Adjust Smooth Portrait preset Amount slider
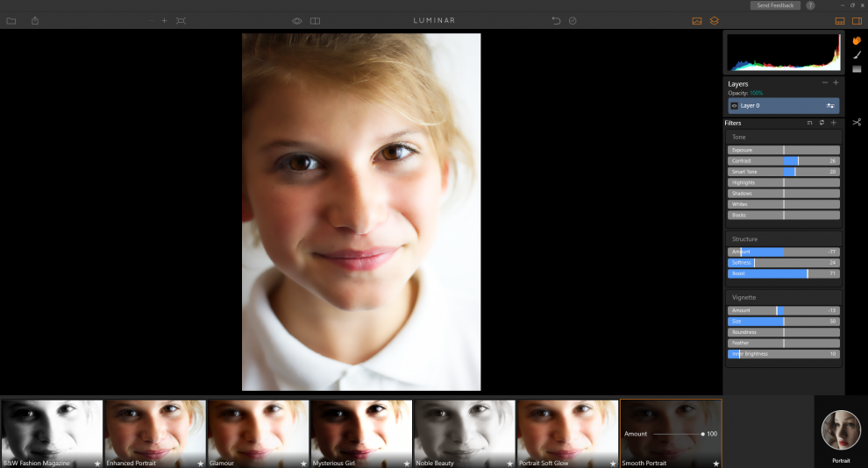The image size is (868, 468). (679, 434)
